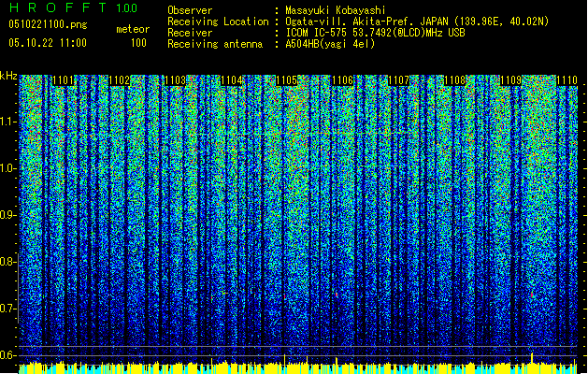Select the 1103 time marker
This screenshot has height=374, width=588.
click(x=175, y=81)
